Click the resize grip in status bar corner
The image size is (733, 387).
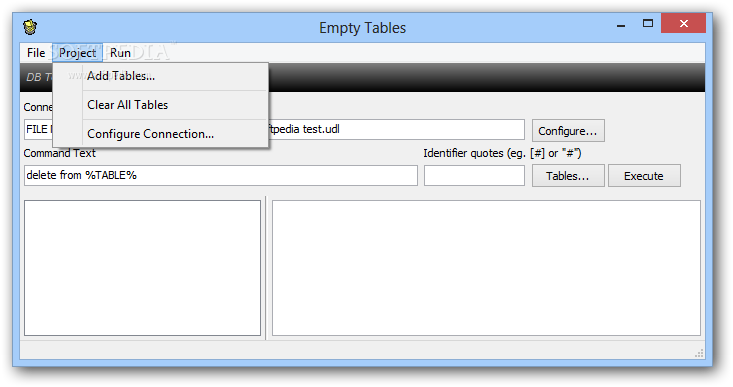(699, 354)
